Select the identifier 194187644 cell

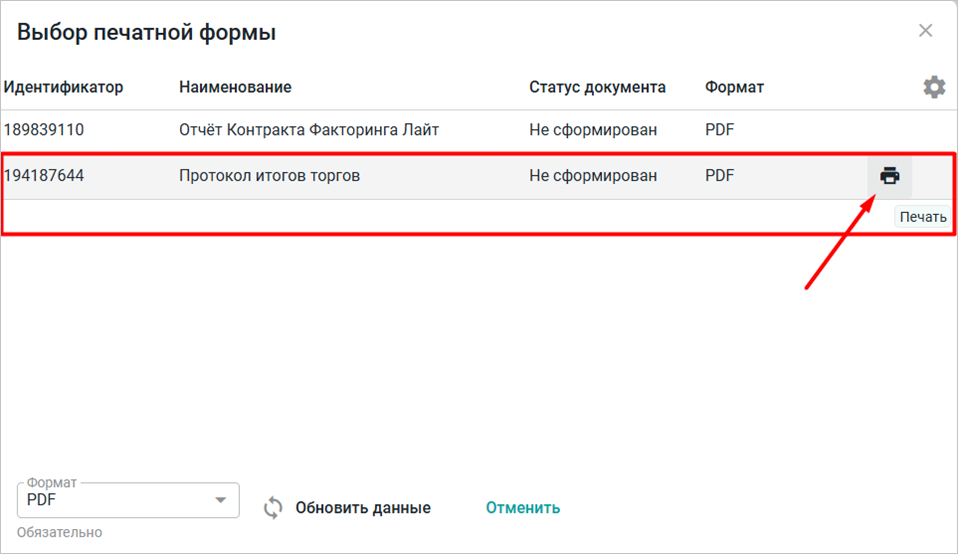(x=44, y=176)
